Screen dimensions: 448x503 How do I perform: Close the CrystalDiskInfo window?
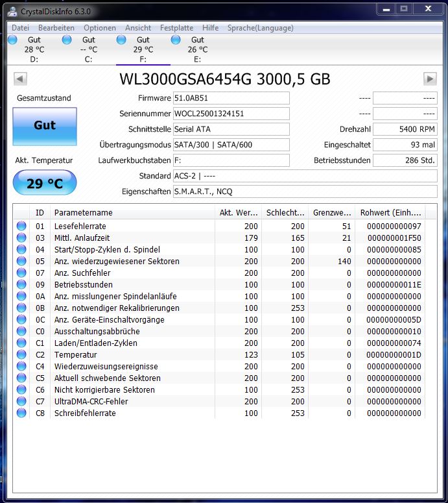pyautogui.click(x=428, y=9)
